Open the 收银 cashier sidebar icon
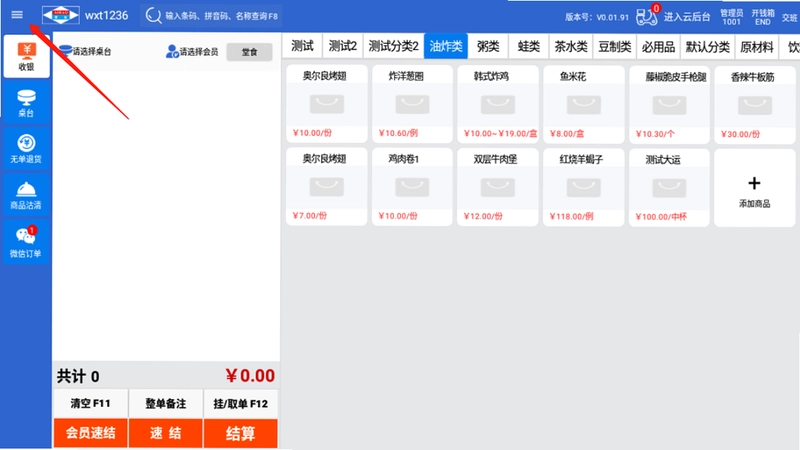This screenshot has width=800, height=450. click(x=27, y=57)
